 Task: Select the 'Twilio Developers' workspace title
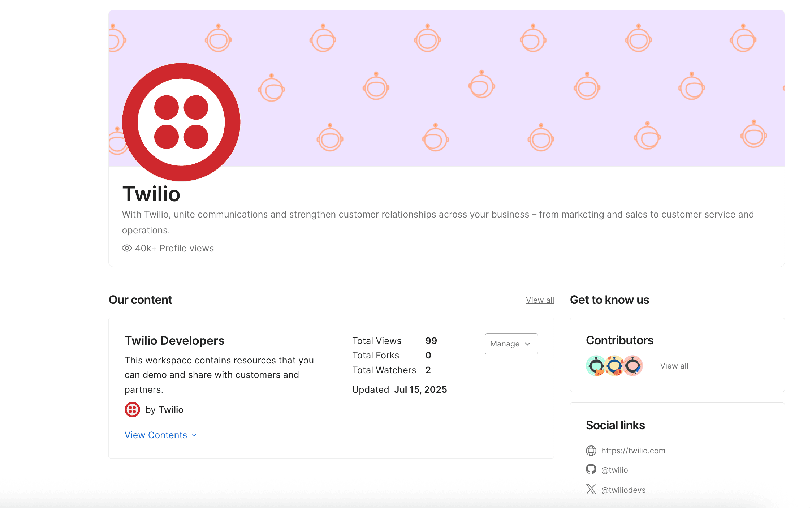pos(174,340)
